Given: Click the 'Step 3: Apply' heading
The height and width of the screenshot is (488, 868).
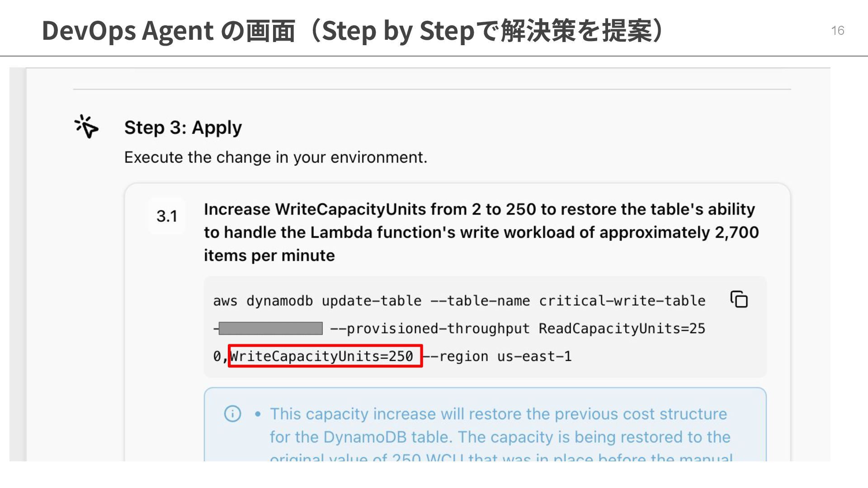Looking at the screenshot, I should 183,127.
